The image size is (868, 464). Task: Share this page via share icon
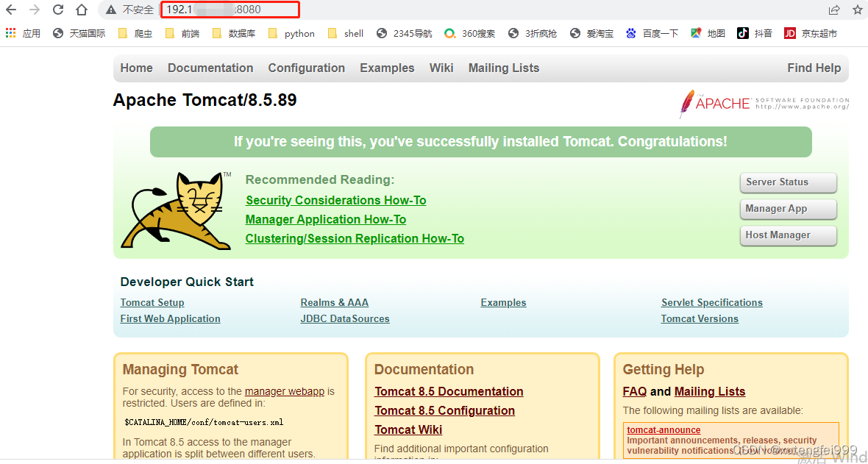833,10
